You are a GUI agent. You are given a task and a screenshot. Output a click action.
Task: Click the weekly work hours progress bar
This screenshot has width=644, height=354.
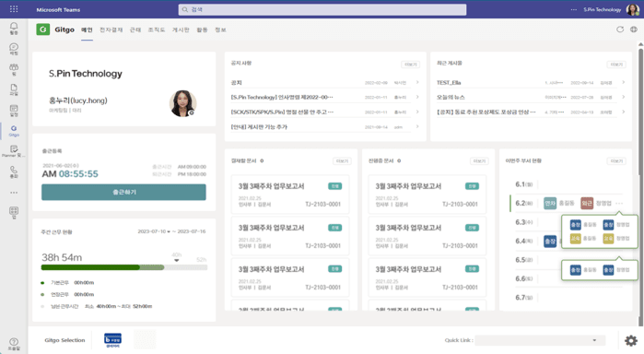pos(124,267)
